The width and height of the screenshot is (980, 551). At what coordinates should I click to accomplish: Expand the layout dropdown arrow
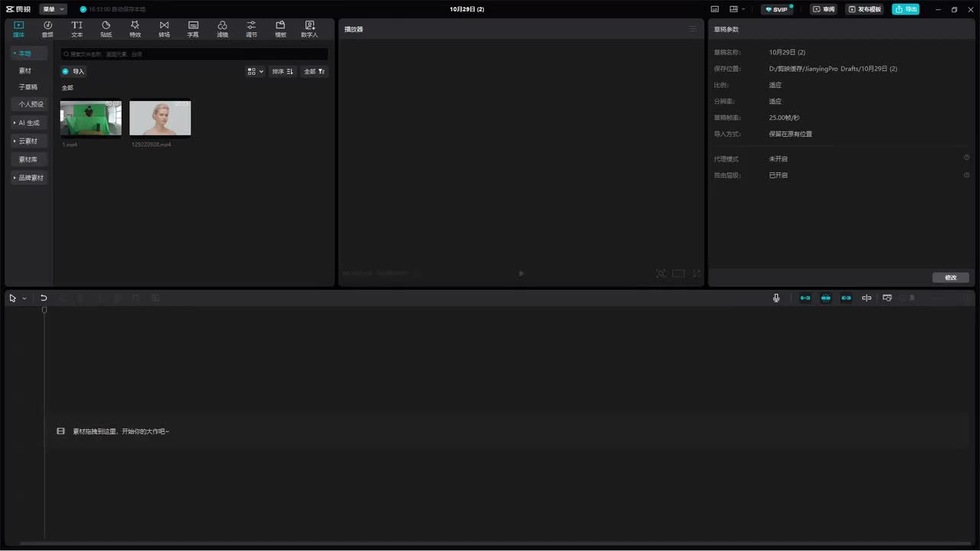(743, 9)
